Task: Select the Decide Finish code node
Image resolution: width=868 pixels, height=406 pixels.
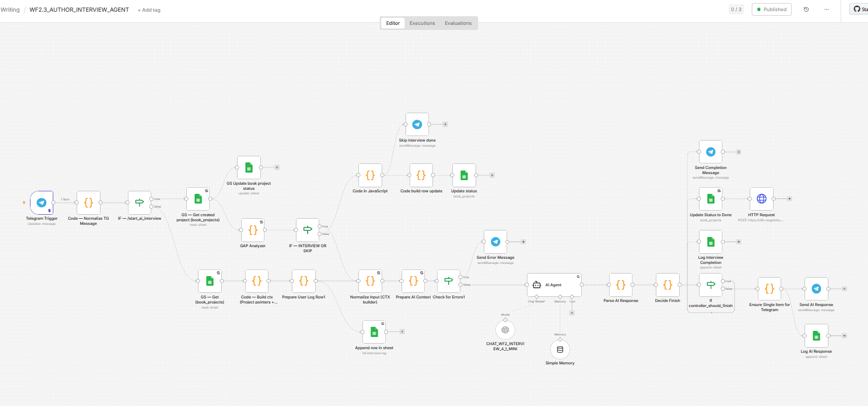Action: tap(667, 285)
